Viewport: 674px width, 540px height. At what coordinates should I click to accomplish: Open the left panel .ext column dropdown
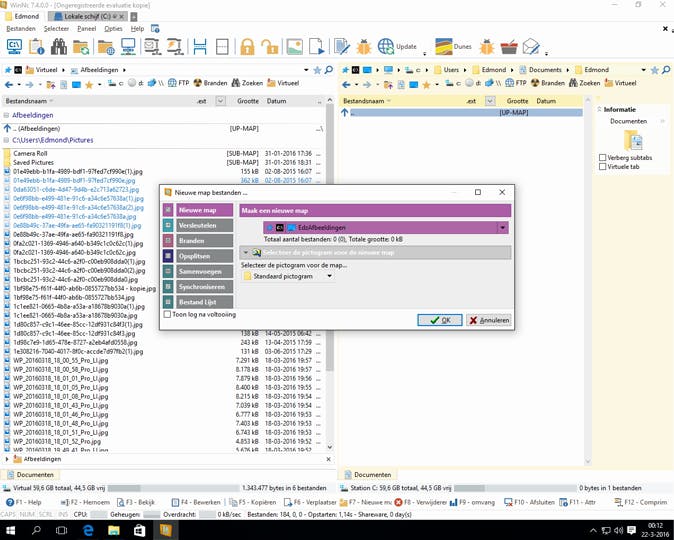(221, 101)
